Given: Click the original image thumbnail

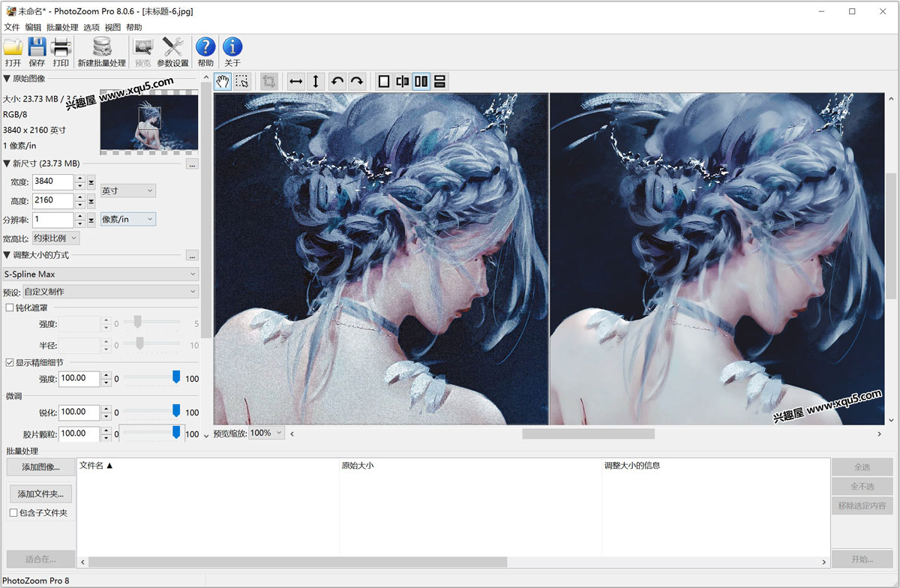Looking at the screenshot, I should [149, 123].
